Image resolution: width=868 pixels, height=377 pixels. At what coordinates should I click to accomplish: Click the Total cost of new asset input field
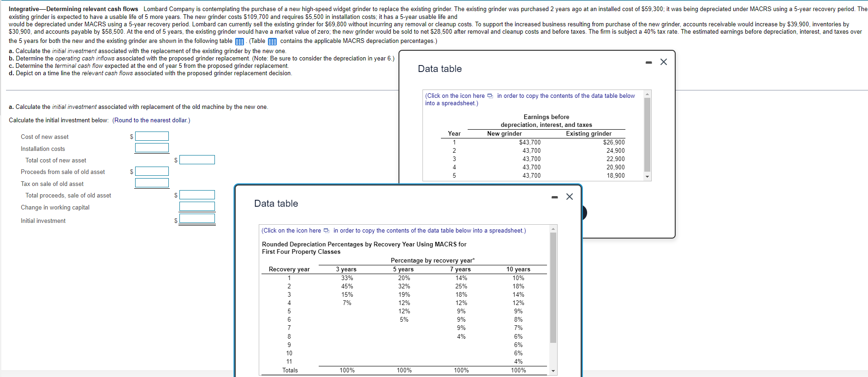[197, 160]
